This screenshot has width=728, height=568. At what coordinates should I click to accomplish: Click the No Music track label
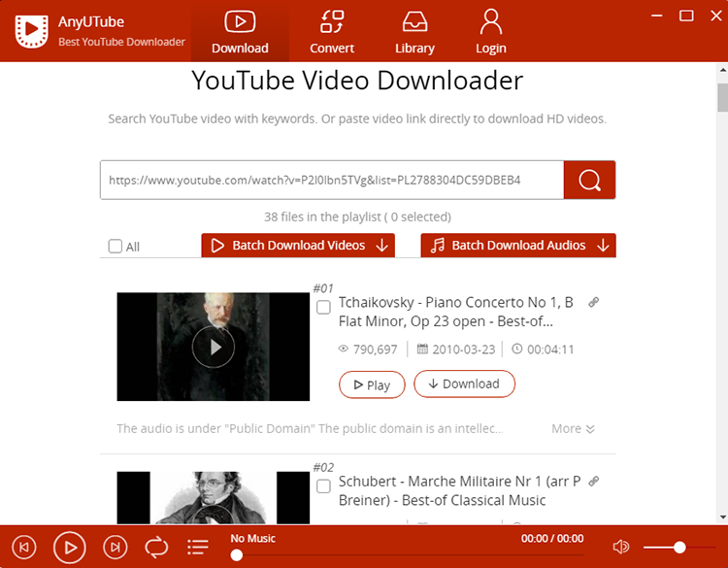coord(253,538)
